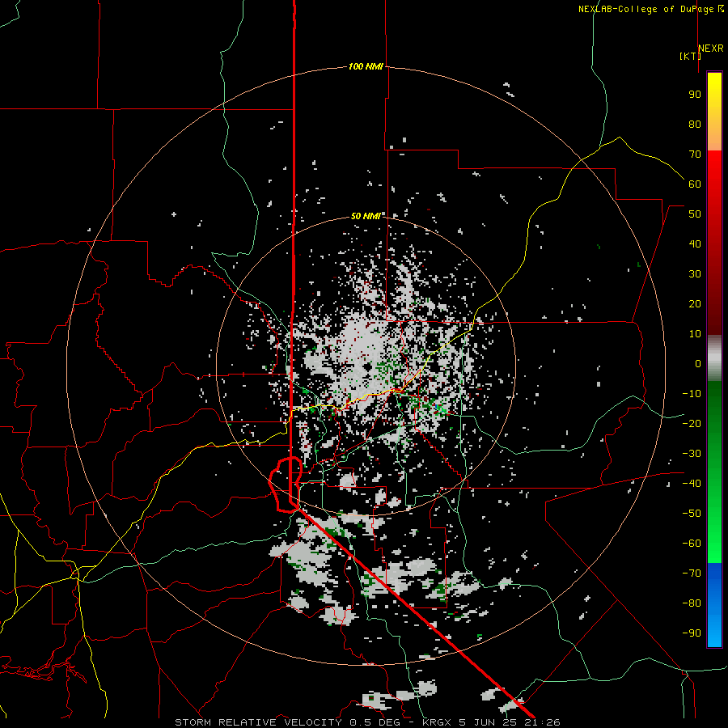Select the 60 value on velocity scale

pos(695,184)
